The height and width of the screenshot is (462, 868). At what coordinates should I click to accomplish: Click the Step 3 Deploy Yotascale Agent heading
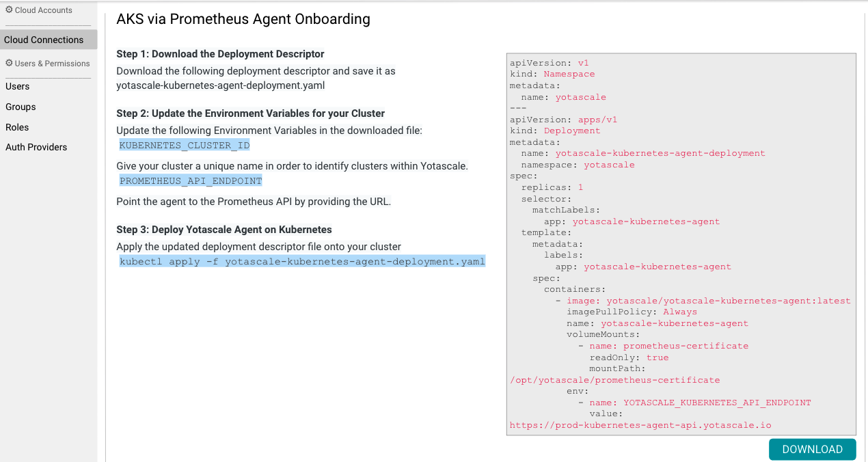[224, 230]
